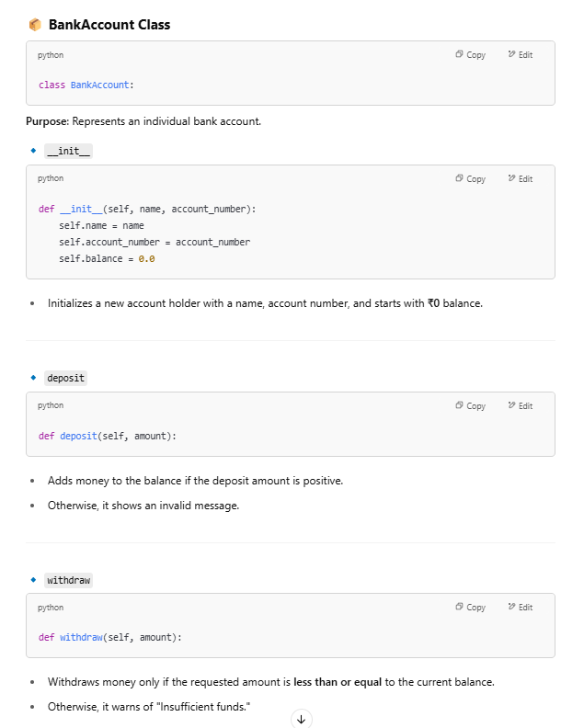Copy the class BankAccount code block
The width and height of the screenshot is (584, 728).
tap(470, 55)
